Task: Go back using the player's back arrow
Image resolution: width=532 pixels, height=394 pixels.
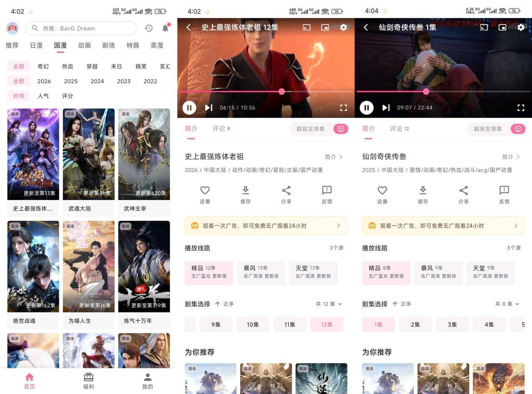Action: point(188,27)
